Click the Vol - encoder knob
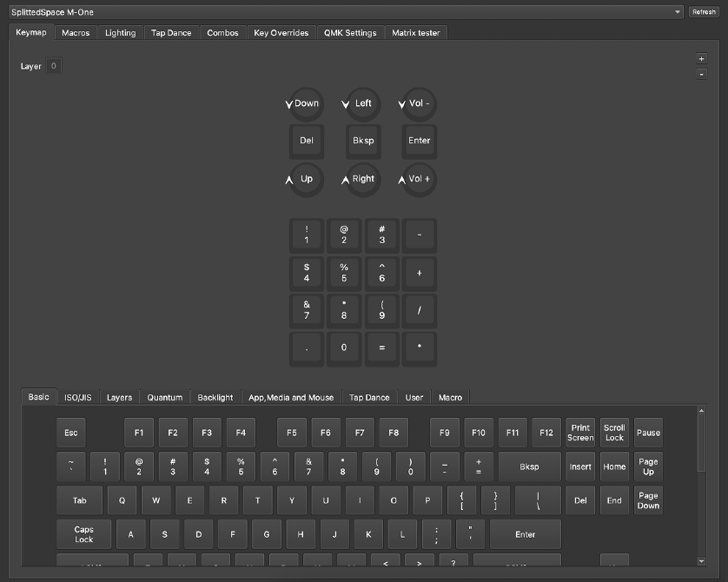 click(420, 103)
